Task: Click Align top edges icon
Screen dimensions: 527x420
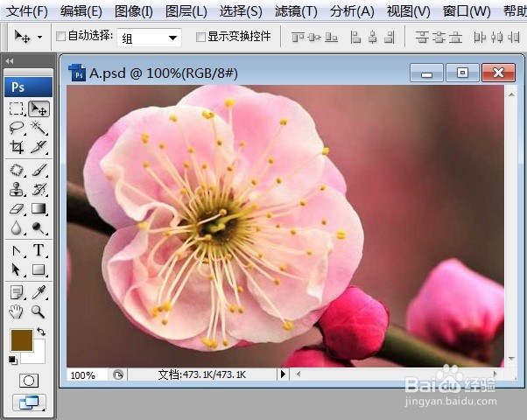Action: point(299,37)
